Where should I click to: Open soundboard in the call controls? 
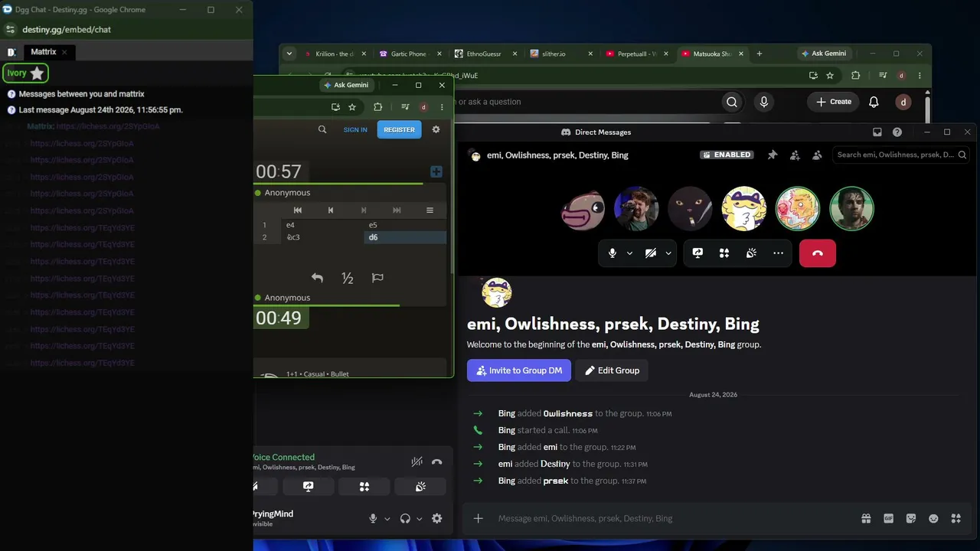[751, 253]
